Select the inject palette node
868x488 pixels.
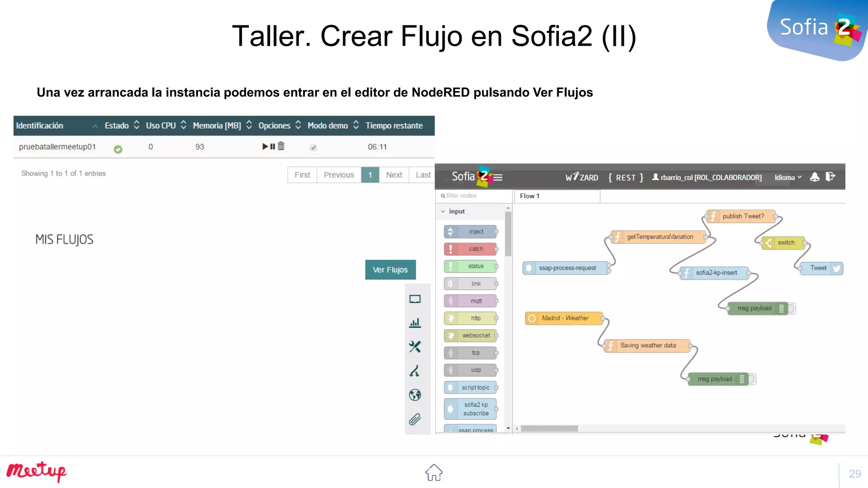pyautogui.click(x=470, y=232)
